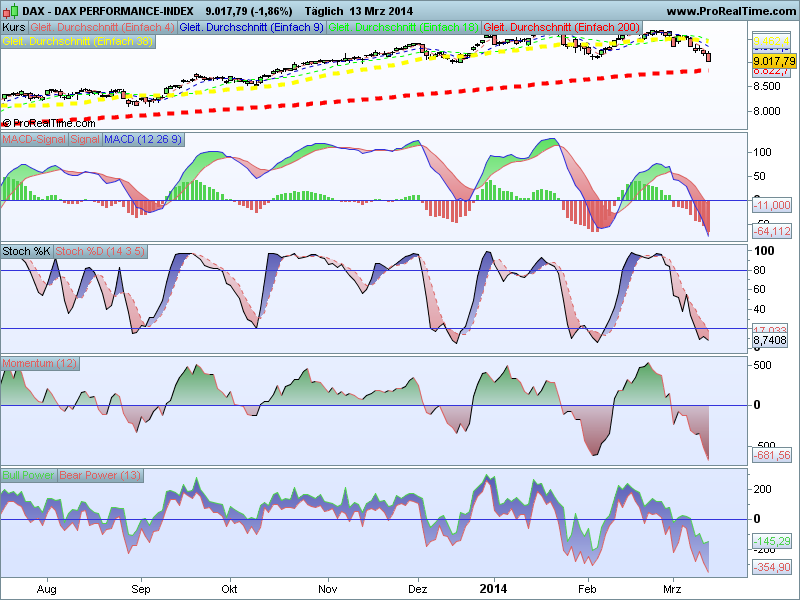Click the Mrz label on time axis
The height and width of the screenshot is (600, 800).
(672, 589)
